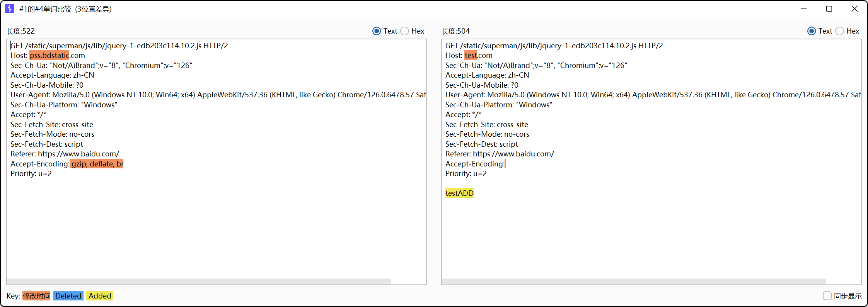
Task: Select Text view in right pane
Action: 812,31
